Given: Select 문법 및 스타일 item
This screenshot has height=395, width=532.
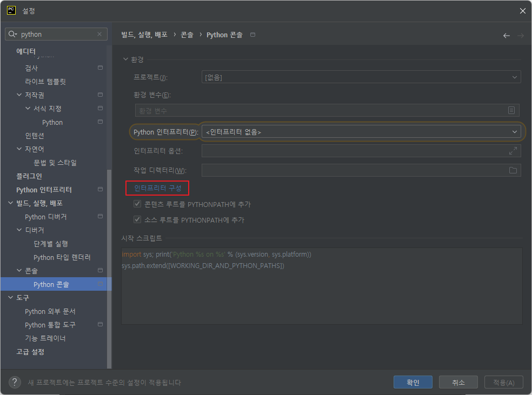Looking at the screenshot, I should coord(55,163).
